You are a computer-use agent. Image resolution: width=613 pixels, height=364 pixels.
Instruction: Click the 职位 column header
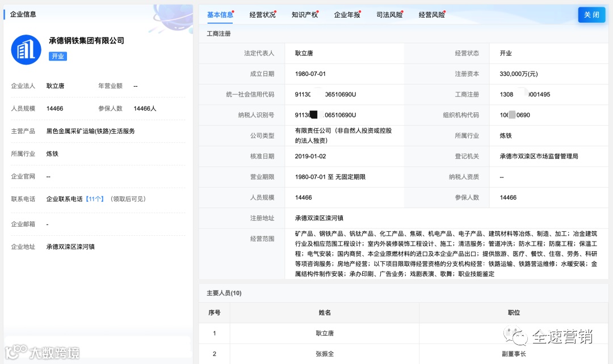point(514,312)
